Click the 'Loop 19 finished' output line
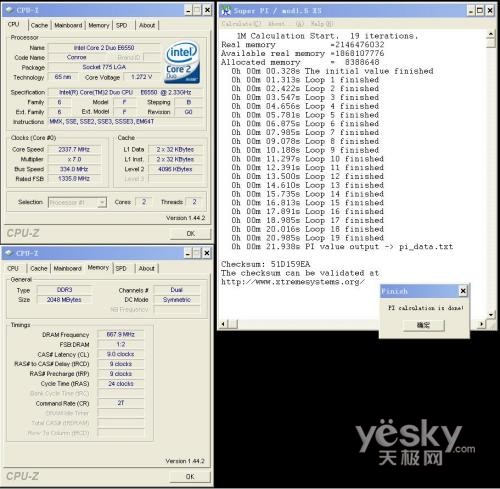 click(308, 238)
